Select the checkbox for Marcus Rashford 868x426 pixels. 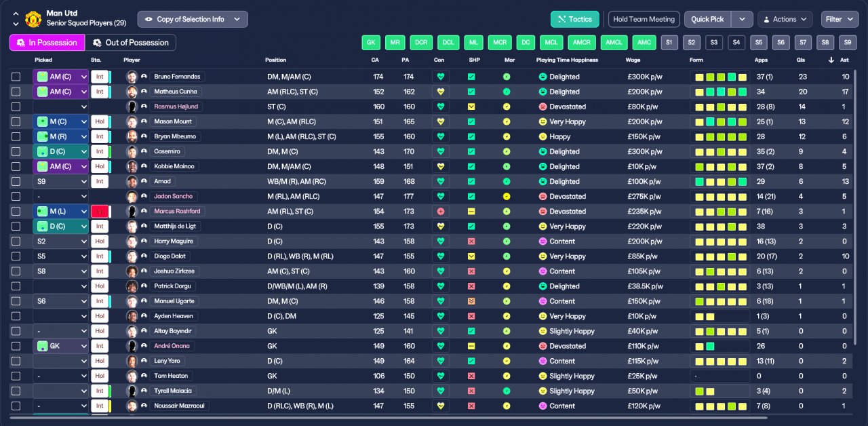click(16, 212)
